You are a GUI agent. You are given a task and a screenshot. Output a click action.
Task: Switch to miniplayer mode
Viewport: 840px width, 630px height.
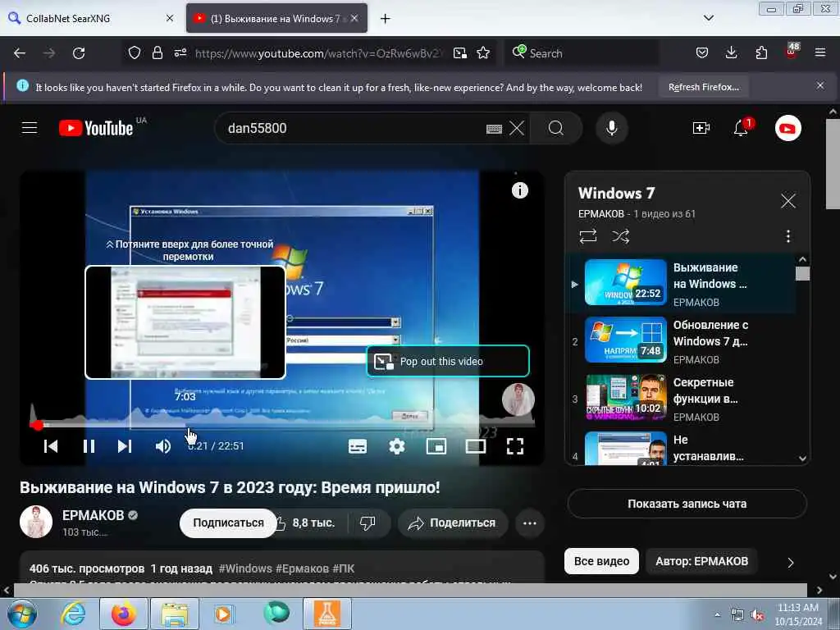coord(436,446)
